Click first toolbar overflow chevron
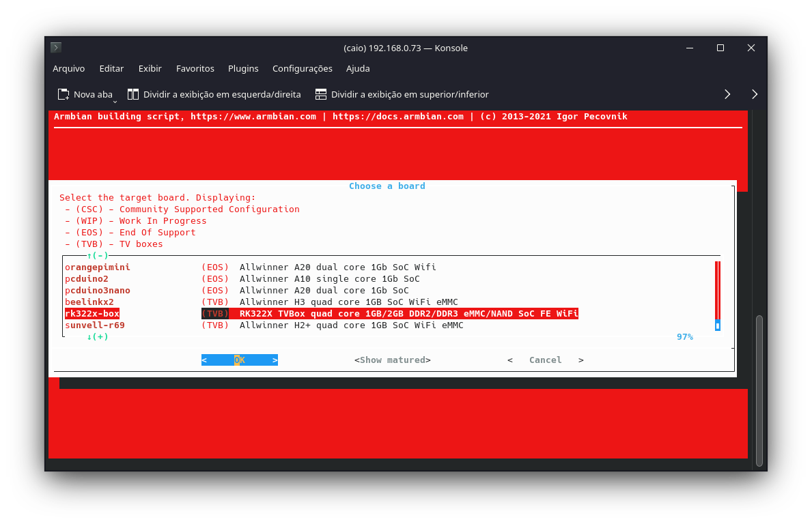 (x=727, y=94)
